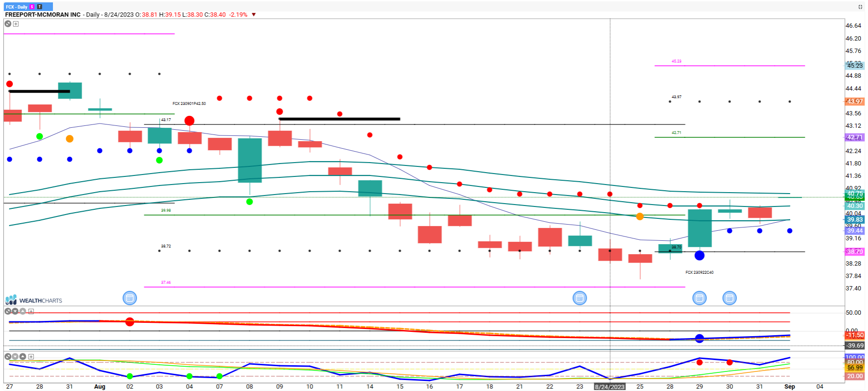Click the orange dot marker at Aug 25
This screenshot has width=868, height=391.
tap(640, 216)
